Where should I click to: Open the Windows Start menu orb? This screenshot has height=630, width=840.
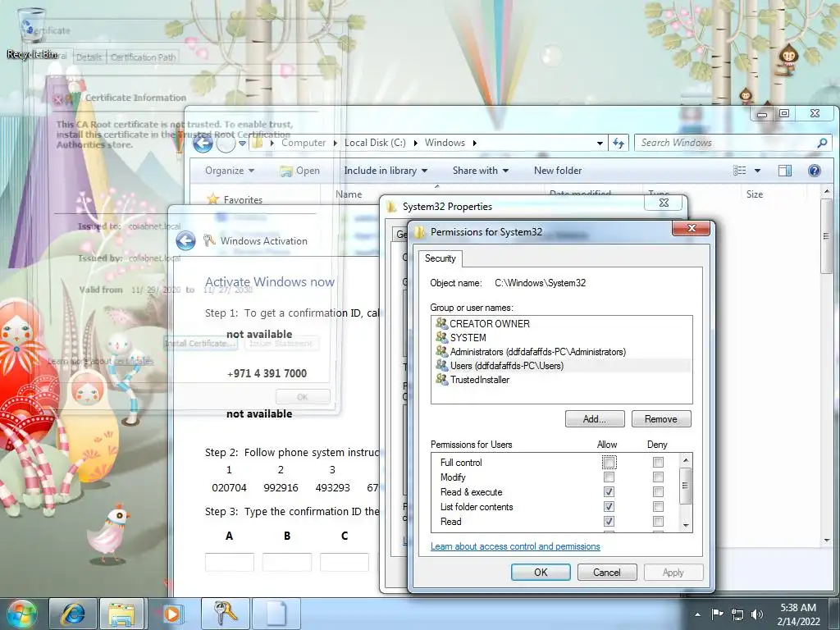(x=21, y=614)
